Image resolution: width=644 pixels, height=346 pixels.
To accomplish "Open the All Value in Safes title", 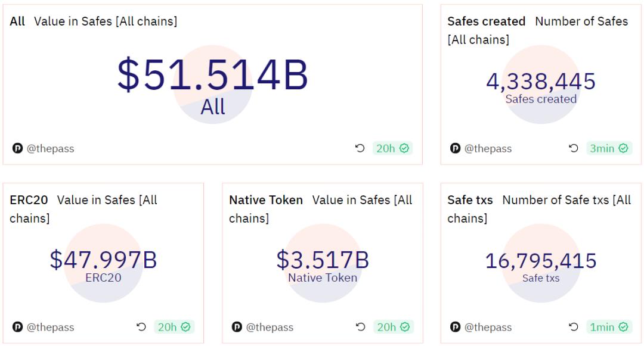I will 93,21.
